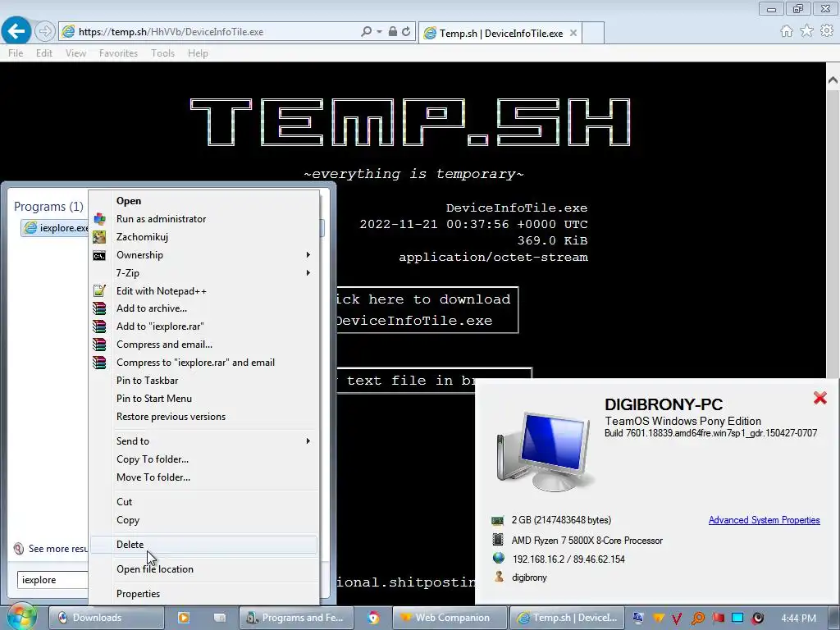Open a new blank tab

pos(593,33)
